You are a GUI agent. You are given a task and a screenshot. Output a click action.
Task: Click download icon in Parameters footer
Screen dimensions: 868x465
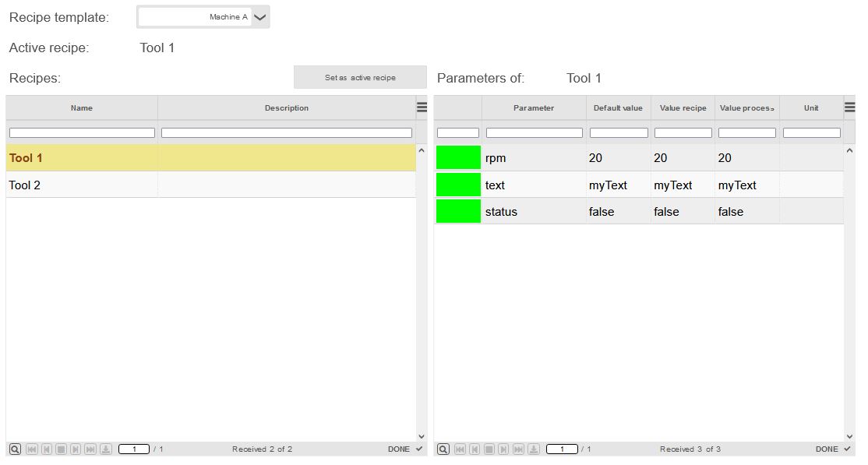tap(534, 449)
